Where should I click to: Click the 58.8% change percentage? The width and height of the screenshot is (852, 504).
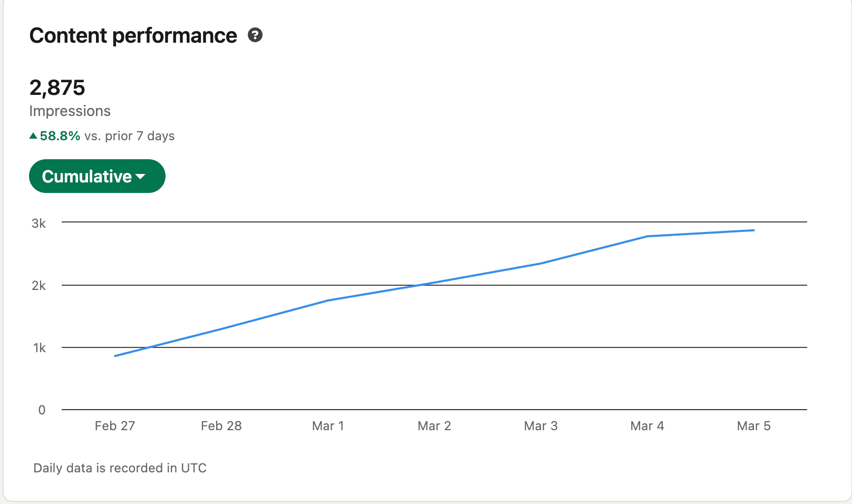click(x=60, y=136)
